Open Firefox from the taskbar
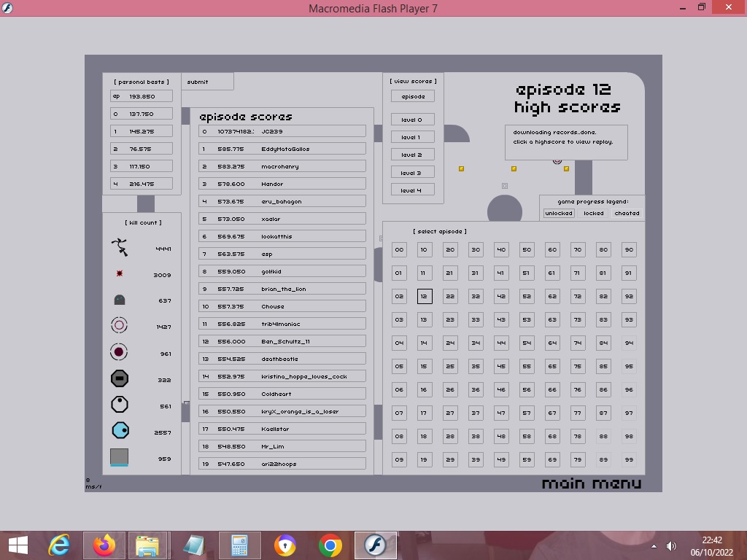 coord(104,545)
